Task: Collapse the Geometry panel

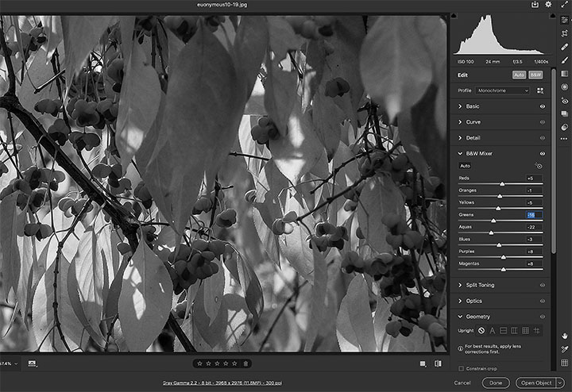Action: coord(460,317)
